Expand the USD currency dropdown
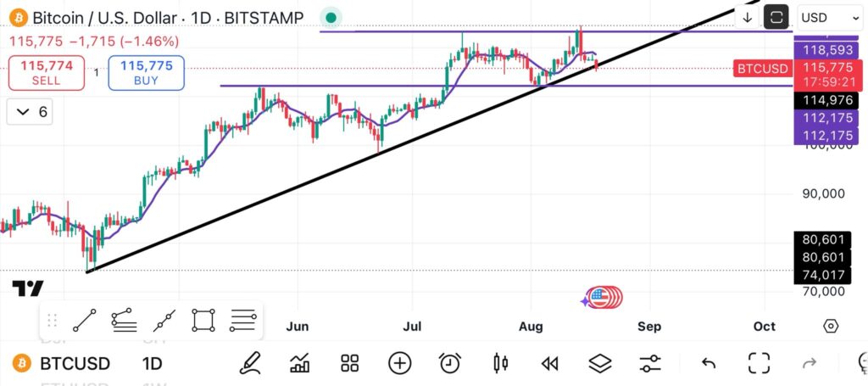The width and height of the screenshot is (868, 386). coord(831,17)
